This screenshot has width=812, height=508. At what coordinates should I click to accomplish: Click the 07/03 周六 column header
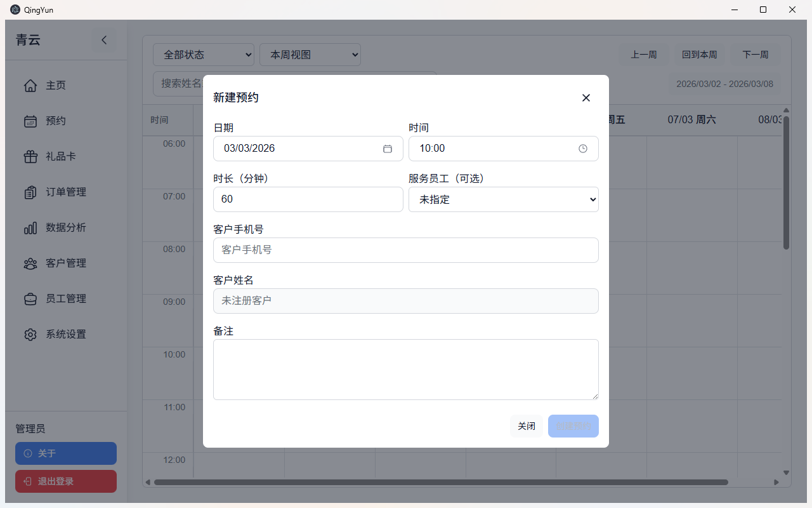tap(692, 119)
